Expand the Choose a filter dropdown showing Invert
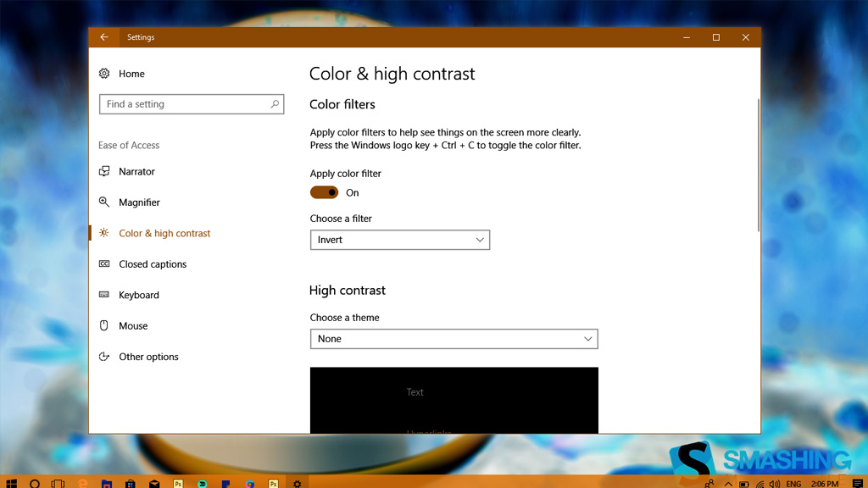868x488 pixels. click(400, 240)
